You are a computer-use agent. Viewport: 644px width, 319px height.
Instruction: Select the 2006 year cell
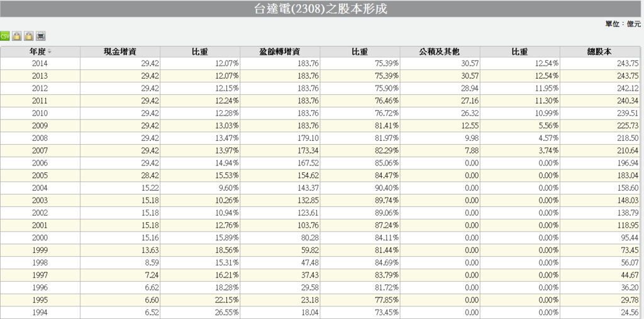pos(40,163)
